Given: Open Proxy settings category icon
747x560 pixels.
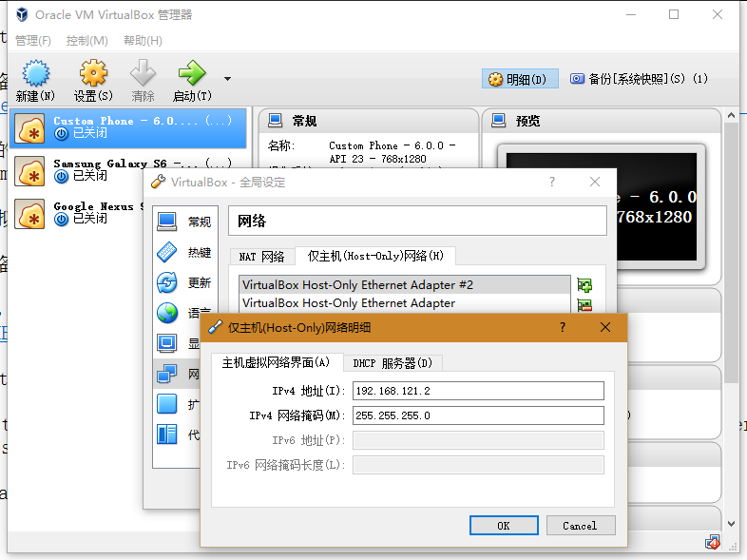Looking at the screenshot, I should coord(166,434).
